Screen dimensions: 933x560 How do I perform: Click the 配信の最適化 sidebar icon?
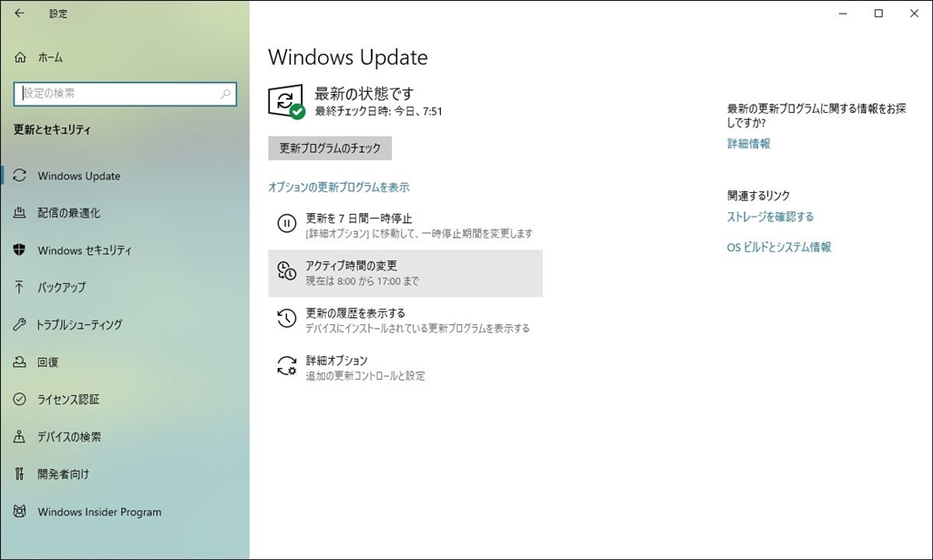(20, 212)
